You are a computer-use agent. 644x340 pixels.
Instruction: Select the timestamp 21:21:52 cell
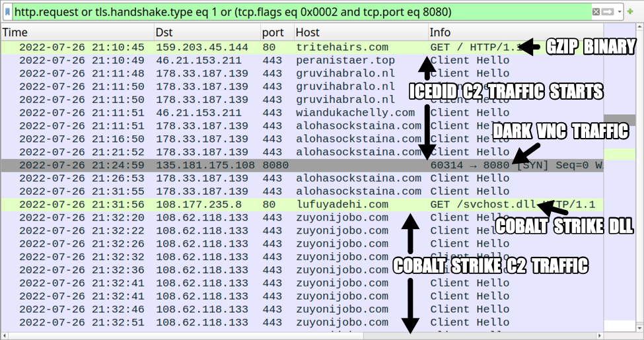click(82, 153)
